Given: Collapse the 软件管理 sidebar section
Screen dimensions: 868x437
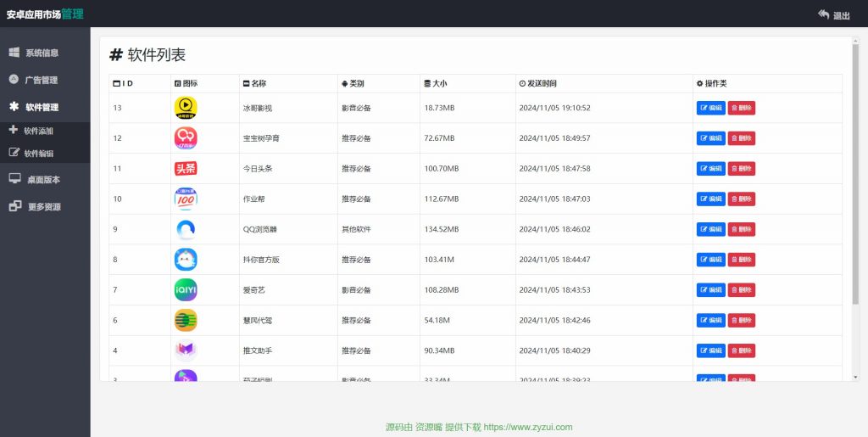Looking at the screenshot, I should (x=42, y=108).
